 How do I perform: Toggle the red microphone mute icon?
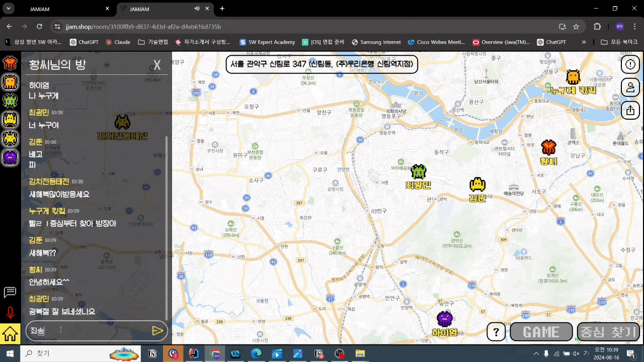10,313
